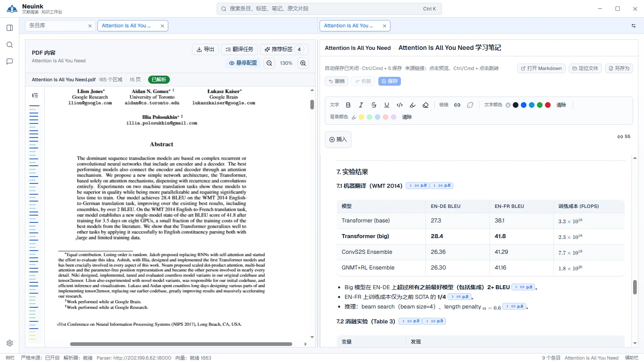
Task: Toggle the 悬停配置 hover setting
Action: point(243,63)
